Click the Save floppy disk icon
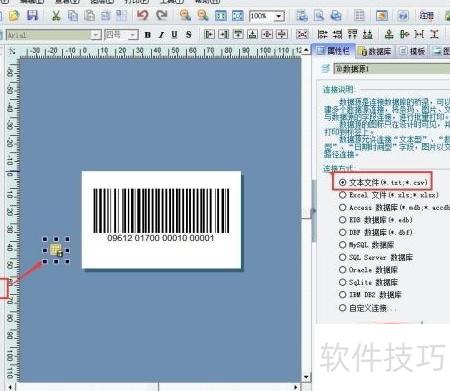Screen dimensions: 450x391 (x=32, y=15)
